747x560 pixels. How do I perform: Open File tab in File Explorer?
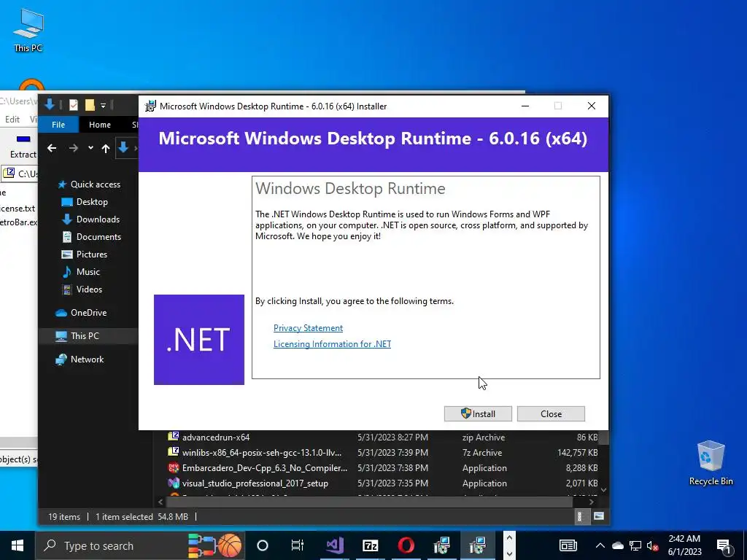click(58, 125)
